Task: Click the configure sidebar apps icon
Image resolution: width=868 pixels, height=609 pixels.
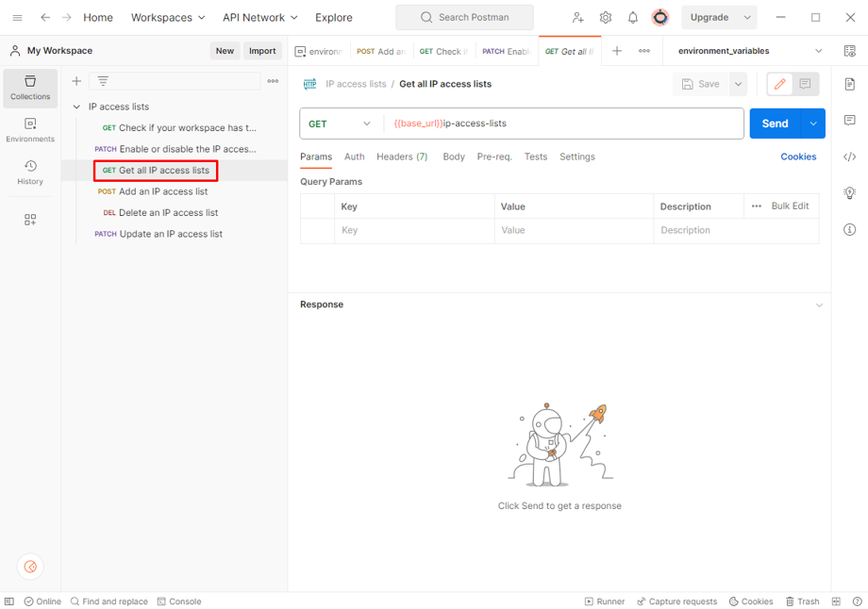Action: (x=30, y=220)
